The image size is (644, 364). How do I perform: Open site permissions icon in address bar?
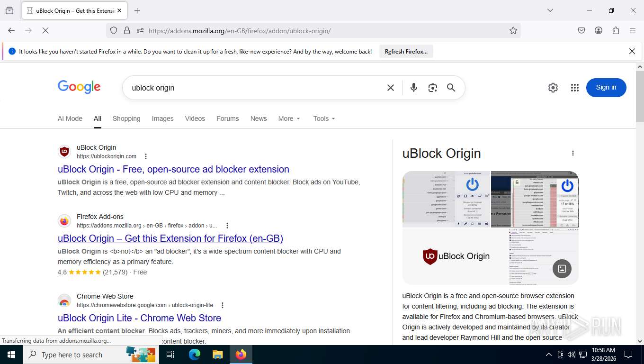[x=140, y=30]
